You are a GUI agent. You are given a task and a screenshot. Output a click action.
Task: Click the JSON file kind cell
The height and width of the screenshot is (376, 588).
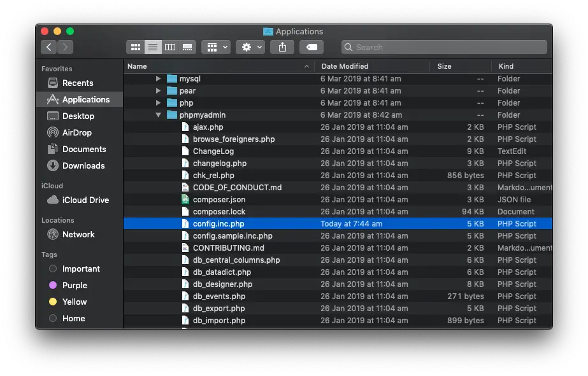tap(514, 200)
